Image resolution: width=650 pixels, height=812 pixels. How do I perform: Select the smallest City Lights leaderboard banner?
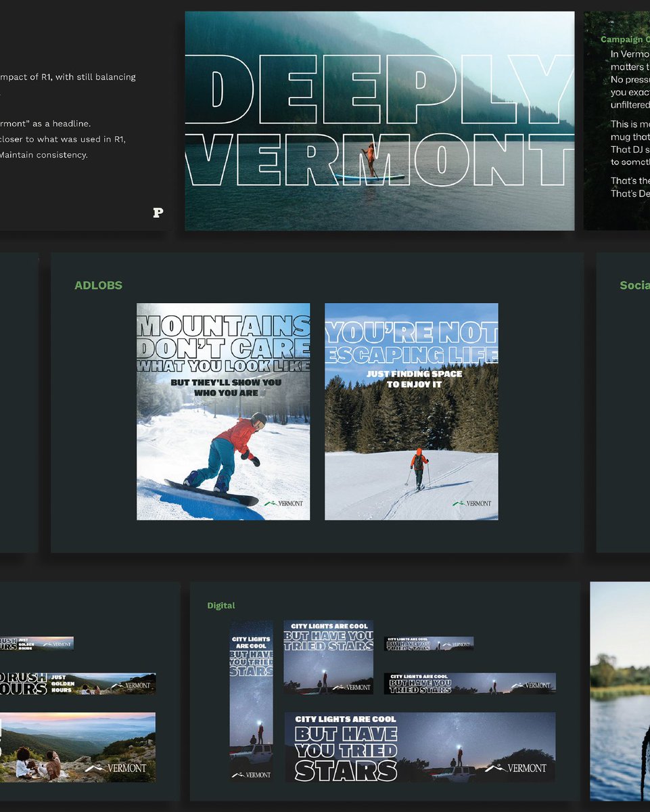pos(429,644)
